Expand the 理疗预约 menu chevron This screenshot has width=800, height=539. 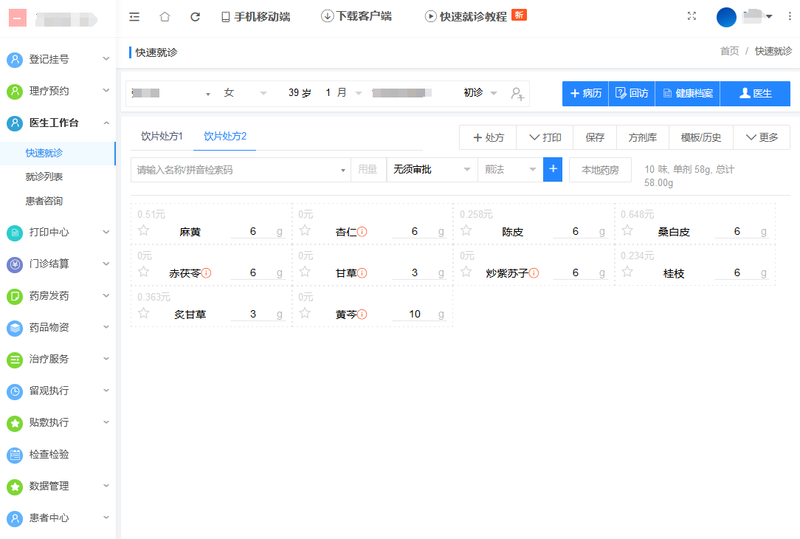pyautogui.click(x=106, y=90)
